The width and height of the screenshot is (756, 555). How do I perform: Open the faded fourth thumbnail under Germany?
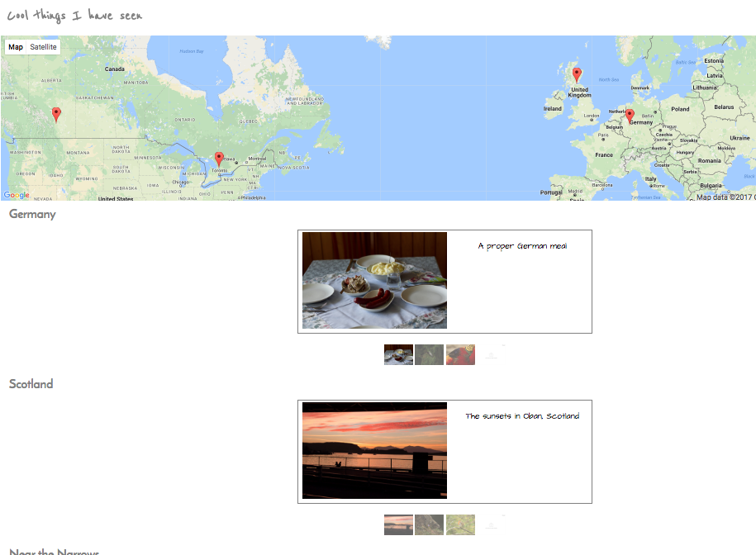pyautogui.click(x=491, y=354)
